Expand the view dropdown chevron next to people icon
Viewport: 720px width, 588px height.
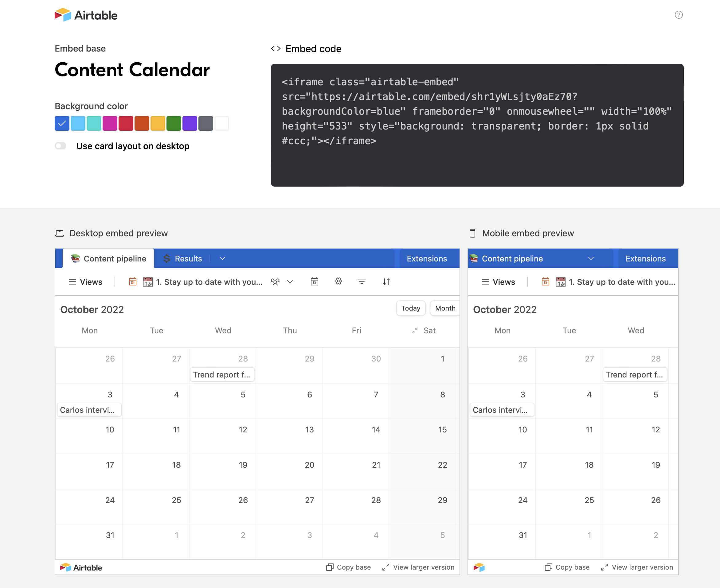(290, 282)
